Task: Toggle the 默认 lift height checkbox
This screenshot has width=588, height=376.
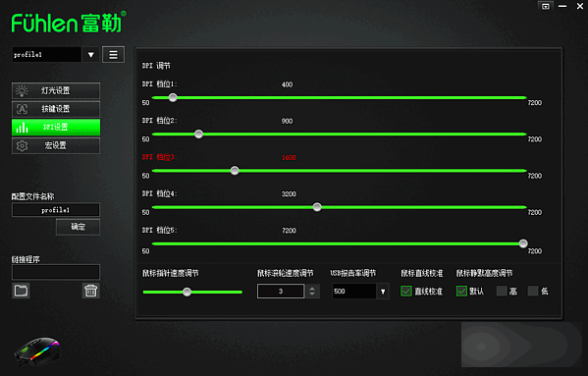Action: [x=461, y=291]
